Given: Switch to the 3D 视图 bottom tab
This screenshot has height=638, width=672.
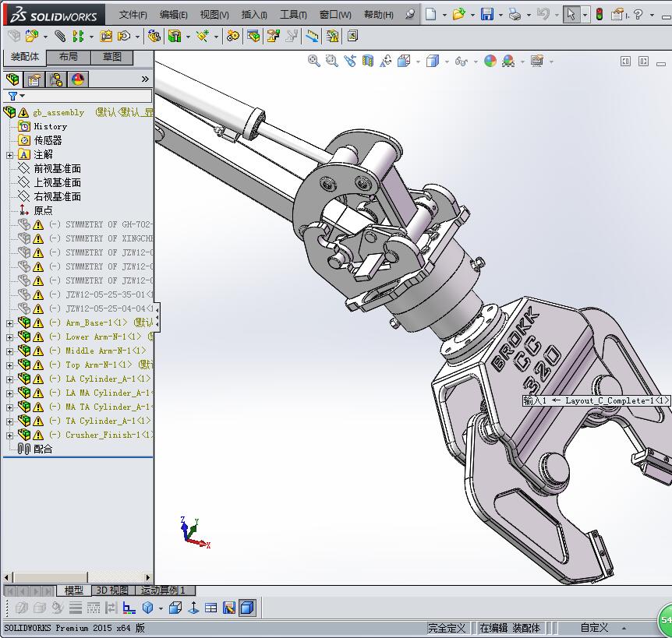Looking at the screenshot, I should (113, 590).
